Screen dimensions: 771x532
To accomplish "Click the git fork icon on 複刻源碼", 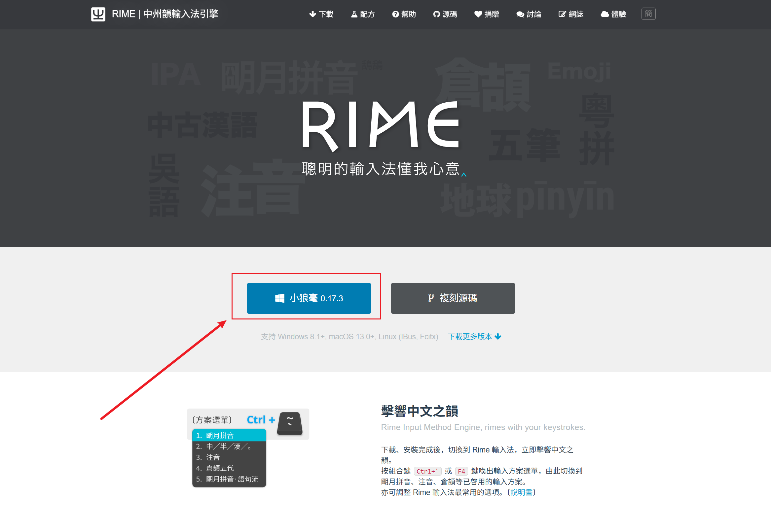I will tap(431, 298).
